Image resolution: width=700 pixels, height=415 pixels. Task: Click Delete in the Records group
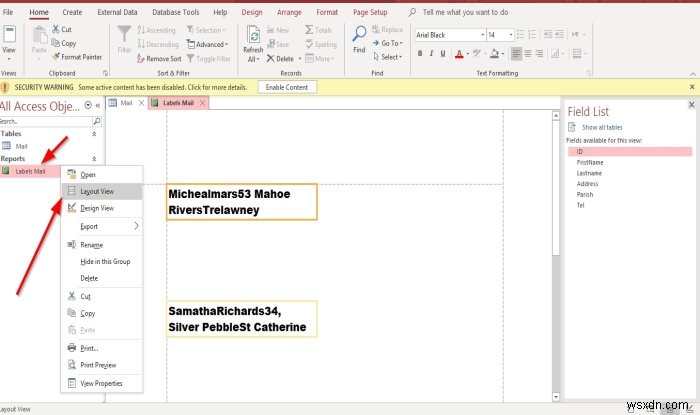tap(280, 58)
